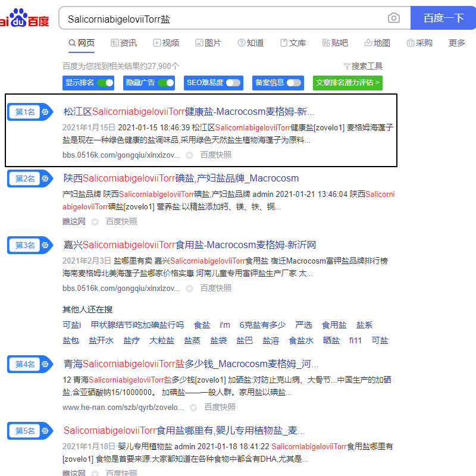
Task: Click www.he-nan.com/szb/qyrb URL text
Action: pos(123,407)
